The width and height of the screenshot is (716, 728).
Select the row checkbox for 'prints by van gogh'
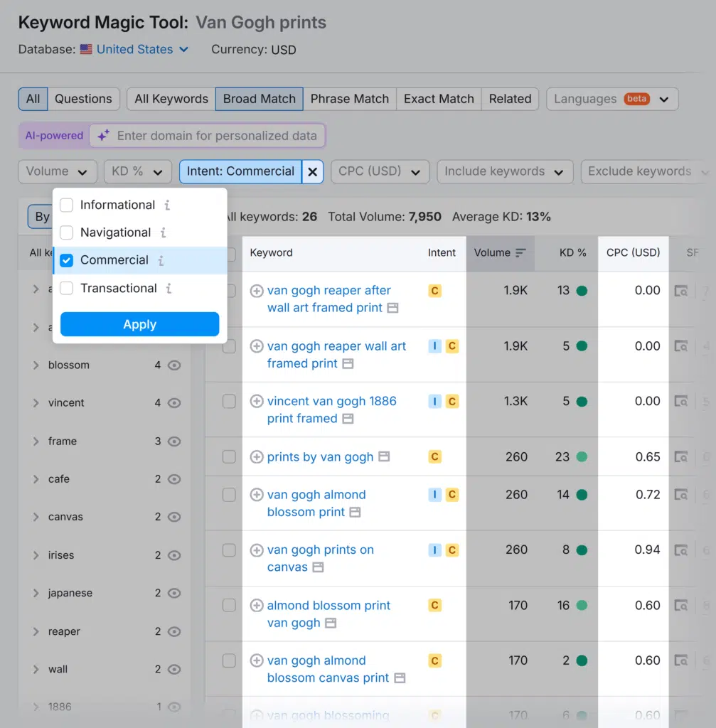[x=229, y=457]
